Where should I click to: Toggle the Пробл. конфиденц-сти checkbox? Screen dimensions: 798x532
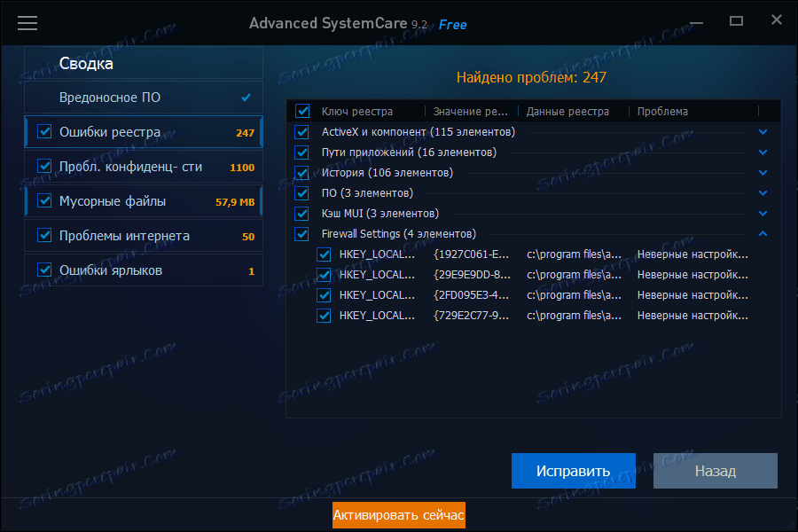coord(45,167)
